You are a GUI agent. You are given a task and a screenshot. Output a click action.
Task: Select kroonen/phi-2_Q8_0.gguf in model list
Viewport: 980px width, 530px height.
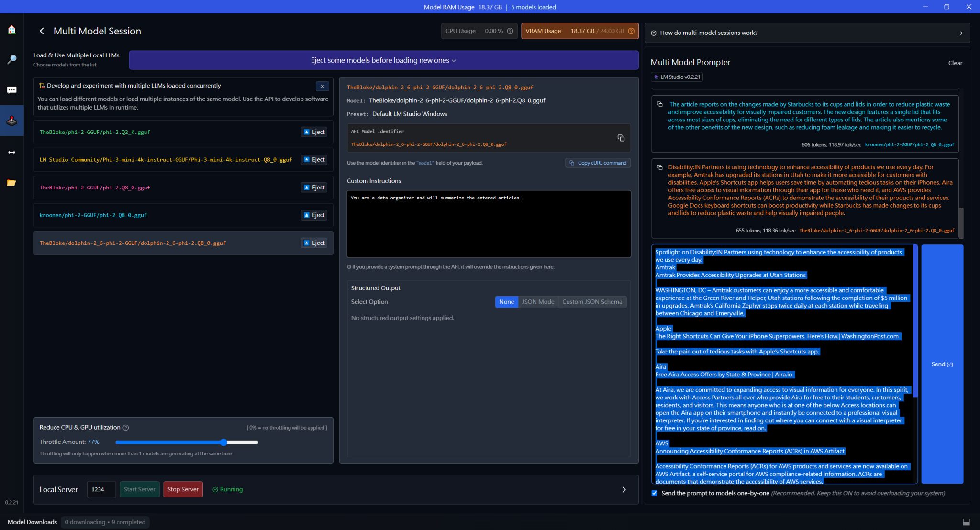[93, 215]
